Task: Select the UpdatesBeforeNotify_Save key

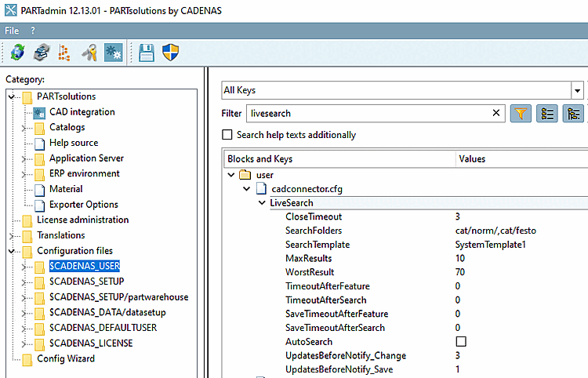Action: click(339, 369)
